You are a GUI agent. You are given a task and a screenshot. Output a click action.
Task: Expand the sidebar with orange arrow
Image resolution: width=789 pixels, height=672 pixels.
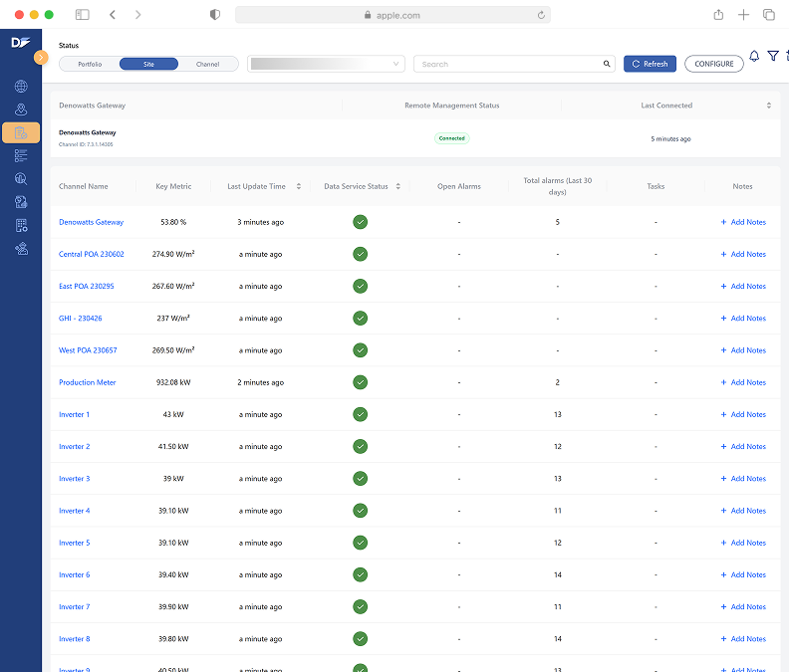pos(41,58)
